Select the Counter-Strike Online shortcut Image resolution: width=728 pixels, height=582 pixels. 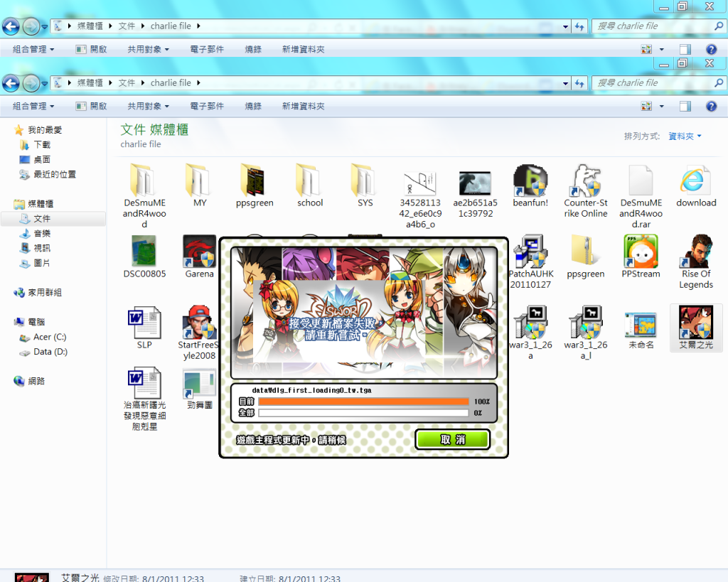(x=586, y=190)
